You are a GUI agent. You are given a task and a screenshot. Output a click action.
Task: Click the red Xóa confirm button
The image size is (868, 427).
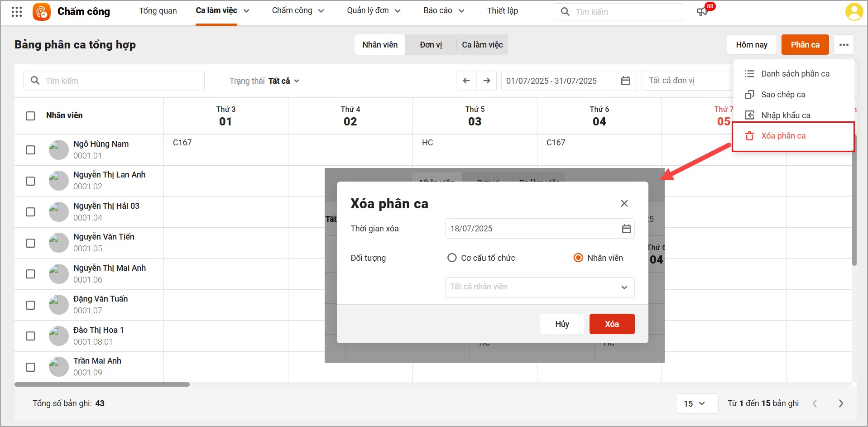612,324
